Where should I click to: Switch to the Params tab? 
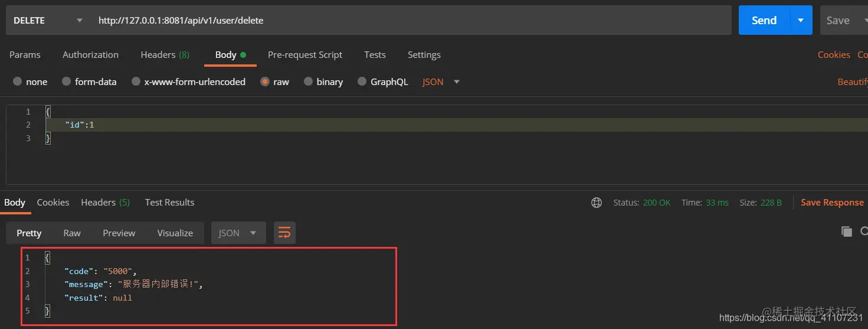point(25,54)
